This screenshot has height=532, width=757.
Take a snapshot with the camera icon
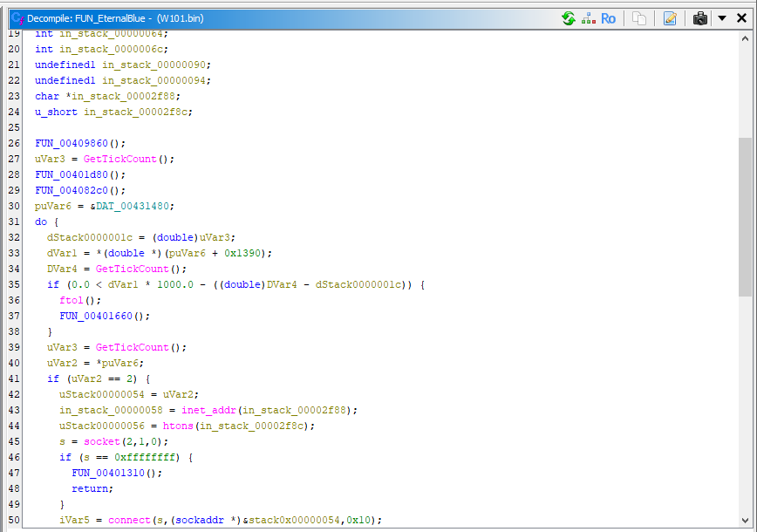(699, 18)
